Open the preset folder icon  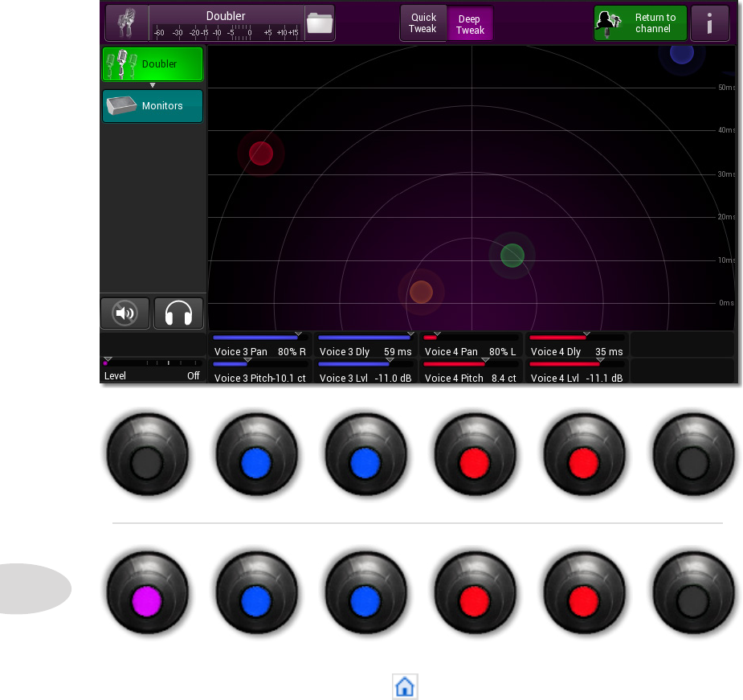click(x=320, y=23)
